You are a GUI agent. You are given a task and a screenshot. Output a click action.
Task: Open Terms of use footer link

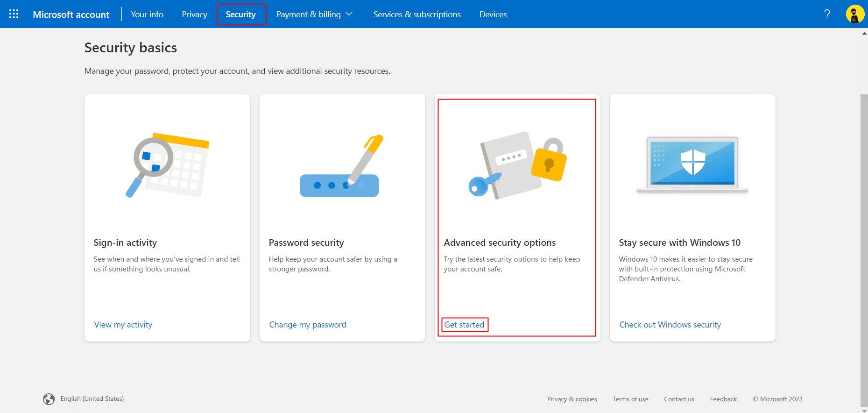point(630,399)
